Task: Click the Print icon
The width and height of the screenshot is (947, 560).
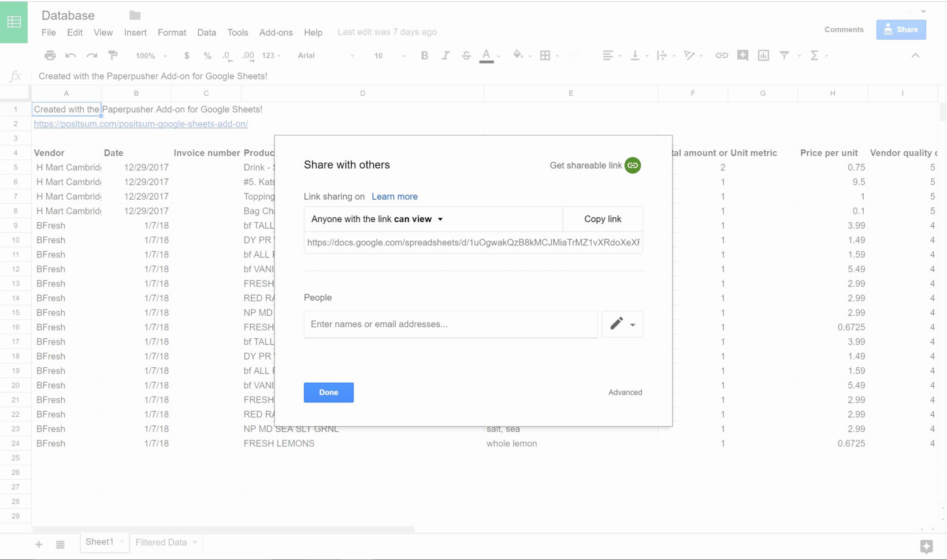Action: 50,55
